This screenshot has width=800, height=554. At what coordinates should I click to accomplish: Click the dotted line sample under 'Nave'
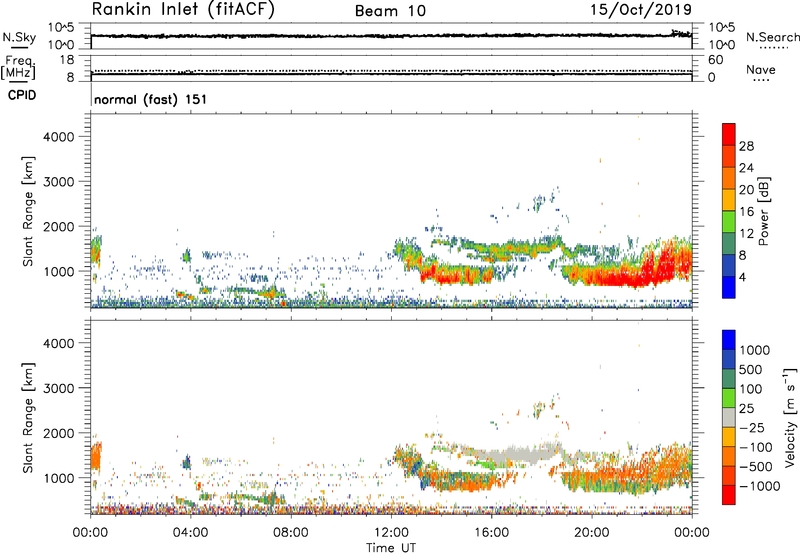(x=761, y=80)
